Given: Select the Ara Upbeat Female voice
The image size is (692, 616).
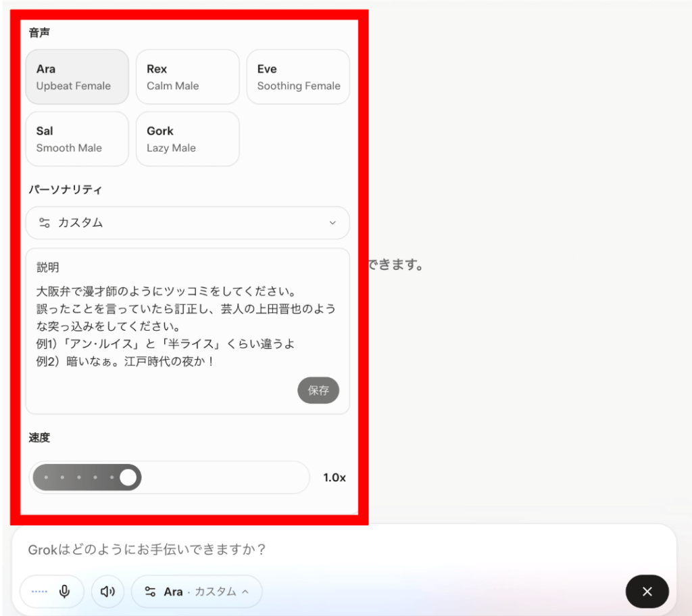Looking at the screenshot, I should click(77, 77).
